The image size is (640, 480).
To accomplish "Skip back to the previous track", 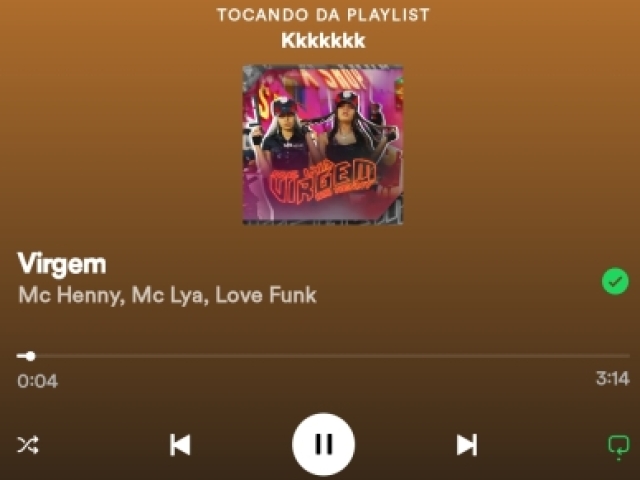I will point(180,444).
